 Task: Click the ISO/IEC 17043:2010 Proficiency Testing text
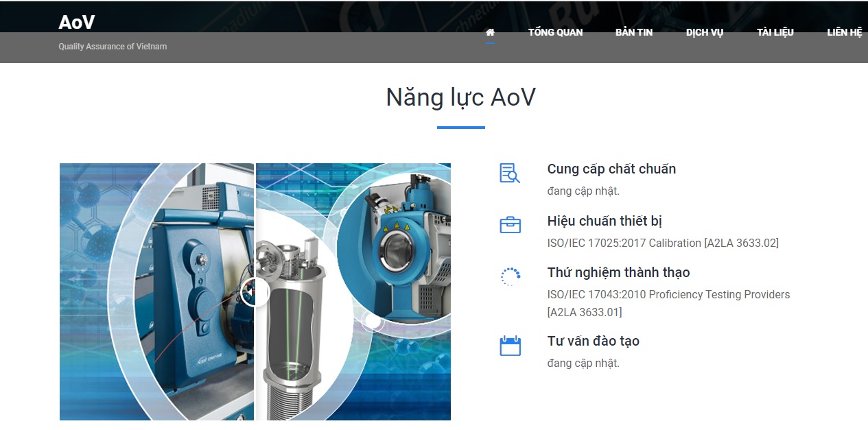click(x=668, y=303)
